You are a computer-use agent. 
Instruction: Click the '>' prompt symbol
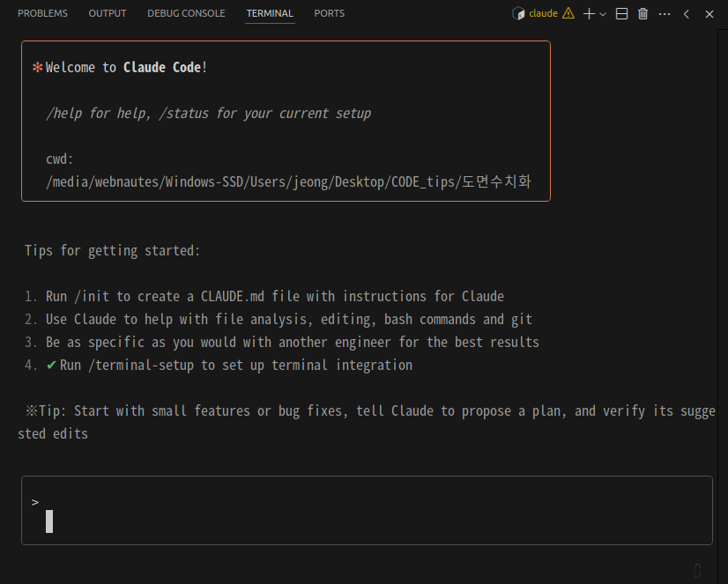click(x=35, y=502)
